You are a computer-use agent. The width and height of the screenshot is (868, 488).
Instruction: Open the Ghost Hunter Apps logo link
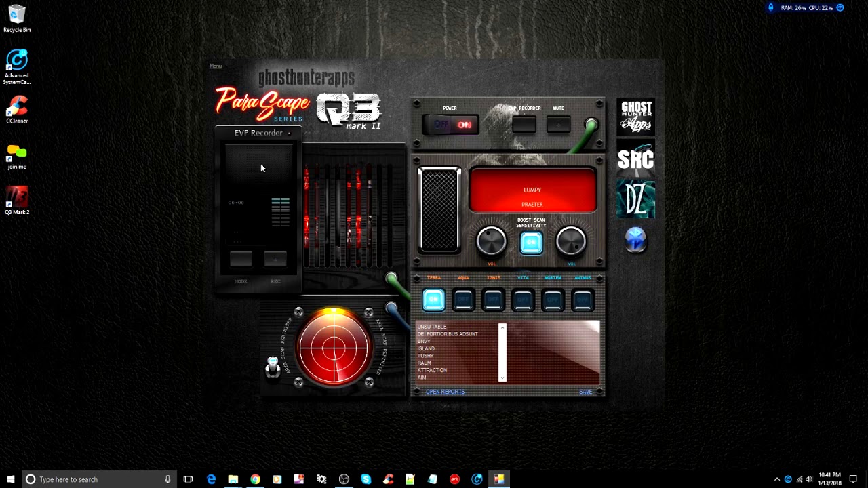(x=635, y=117)
